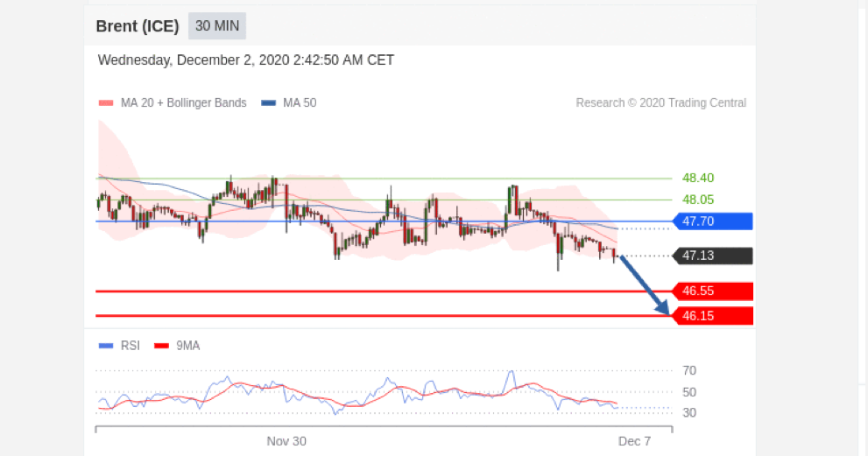Select the 9MA legend label
Screen dimensions: 868x456
[187, 346]
